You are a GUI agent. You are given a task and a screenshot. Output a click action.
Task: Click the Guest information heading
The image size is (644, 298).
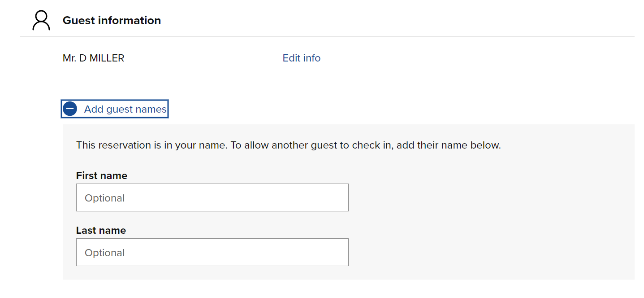tap(112, 21)
